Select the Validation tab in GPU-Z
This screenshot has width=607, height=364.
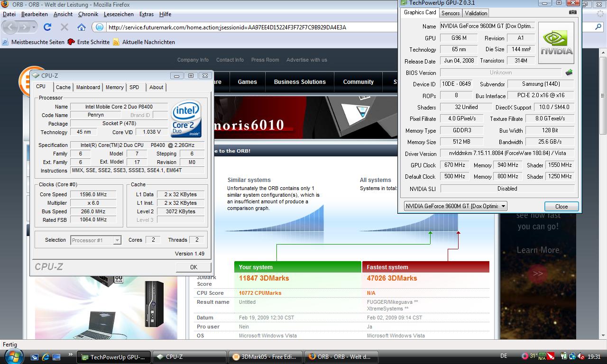[x=476, y=13]
